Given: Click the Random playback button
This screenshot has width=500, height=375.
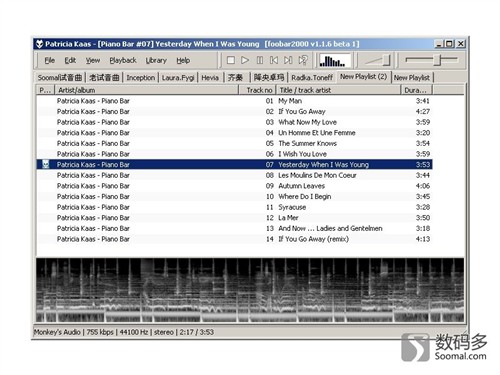Looking at the screenshot, I should coord(303,60).
